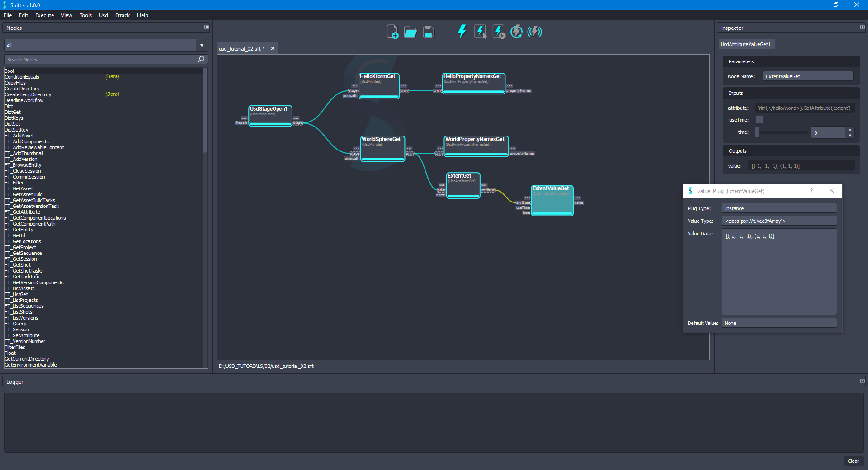Execute the full node graph
The image size is (868, 470).
[x=462, y=32]
